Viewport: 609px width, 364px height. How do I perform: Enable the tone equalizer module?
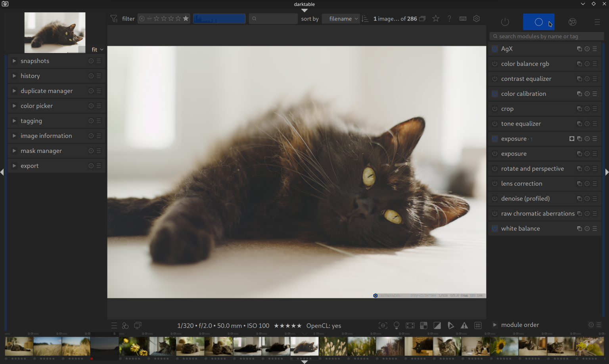[x=494, y=124]
